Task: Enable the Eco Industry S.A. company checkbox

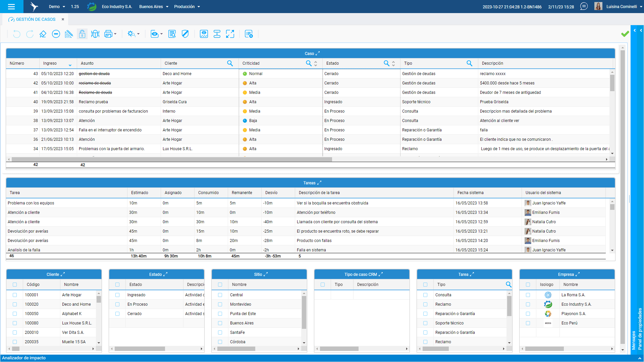Action: coord(528,304)
